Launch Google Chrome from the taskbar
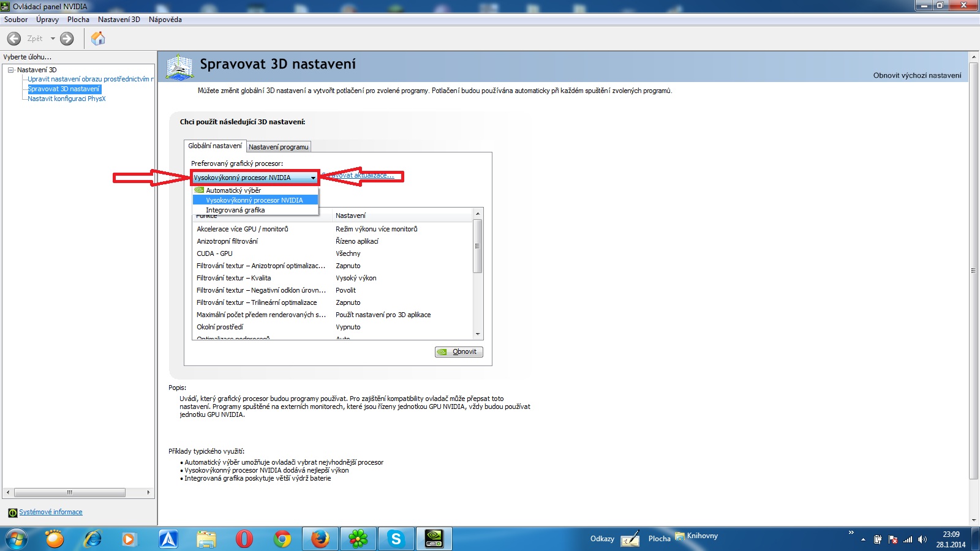The height and width of the screenshot is (551, 980). click(x=282, y=539)
